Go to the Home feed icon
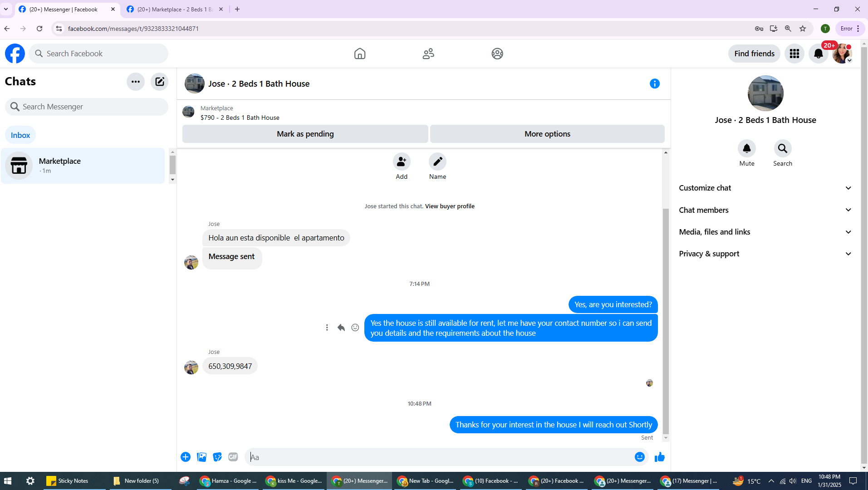The width and height of the screenshot is (868, 490). pyautogui.click(x=360, y=54)
